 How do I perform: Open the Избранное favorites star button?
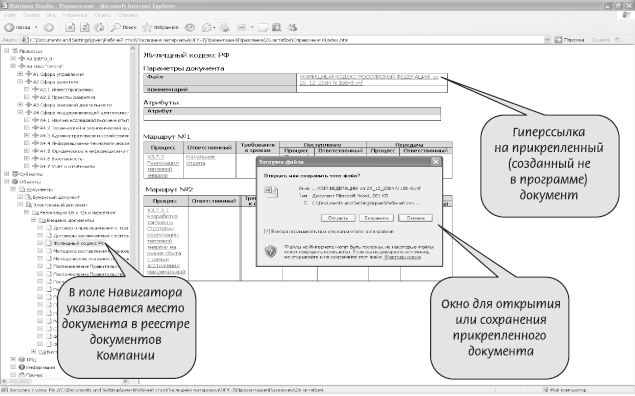click(160, 27)
